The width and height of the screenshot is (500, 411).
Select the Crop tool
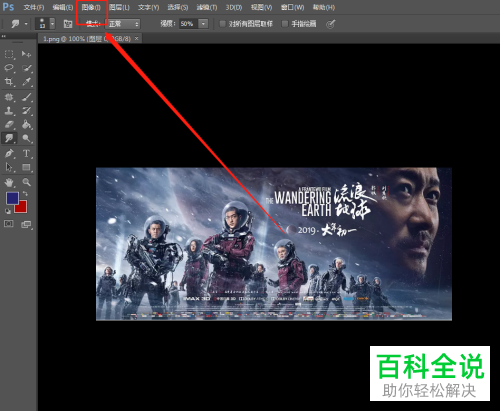tap(9, 82)
